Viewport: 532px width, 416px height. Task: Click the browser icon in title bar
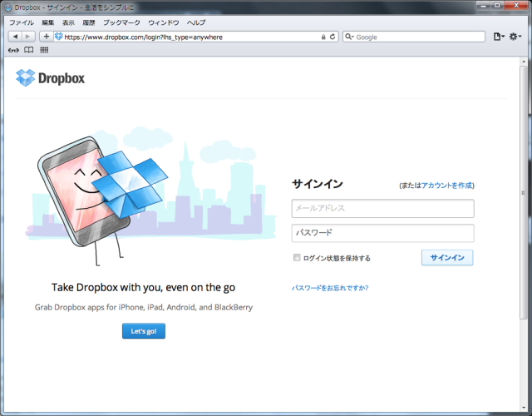click(8, 7)
